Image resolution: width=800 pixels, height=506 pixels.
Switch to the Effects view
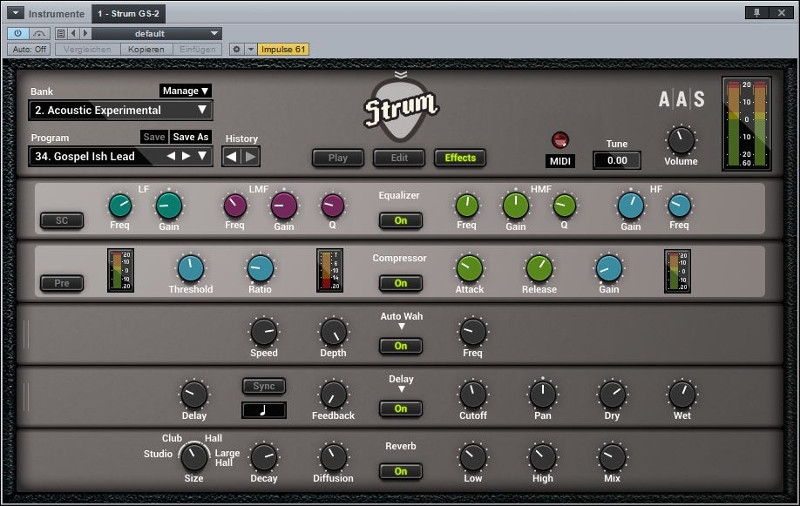point(460,158)
